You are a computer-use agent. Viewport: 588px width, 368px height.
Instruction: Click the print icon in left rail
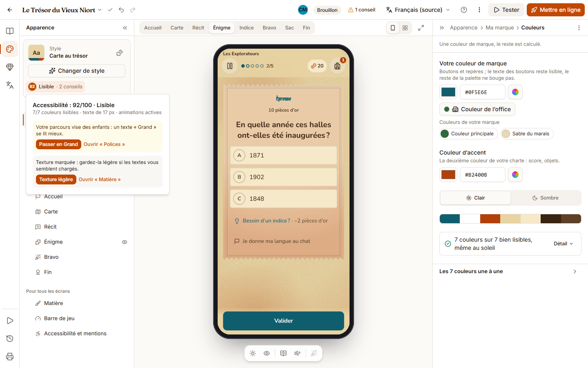(x=10, y=357)
